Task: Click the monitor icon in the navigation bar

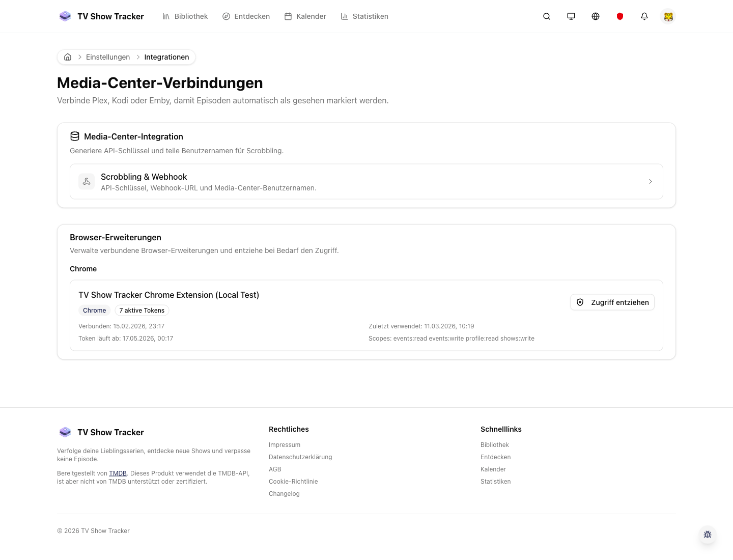Action: 571,16
